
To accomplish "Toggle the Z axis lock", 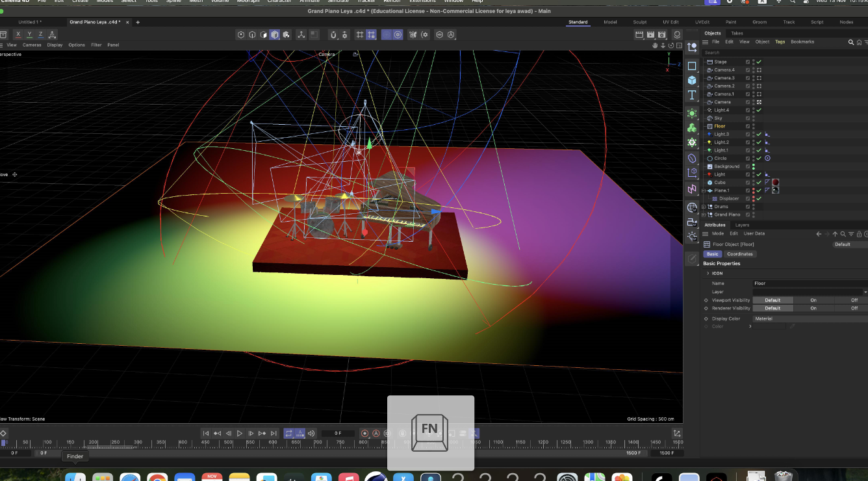I will pos(40,34).
